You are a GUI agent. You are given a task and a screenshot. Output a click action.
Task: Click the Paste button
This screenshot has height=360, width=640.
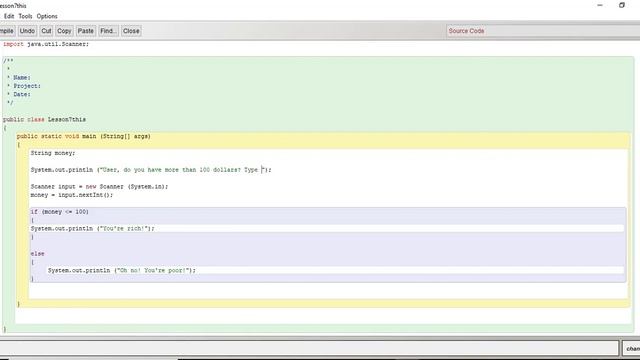click(x=86, y=31)
